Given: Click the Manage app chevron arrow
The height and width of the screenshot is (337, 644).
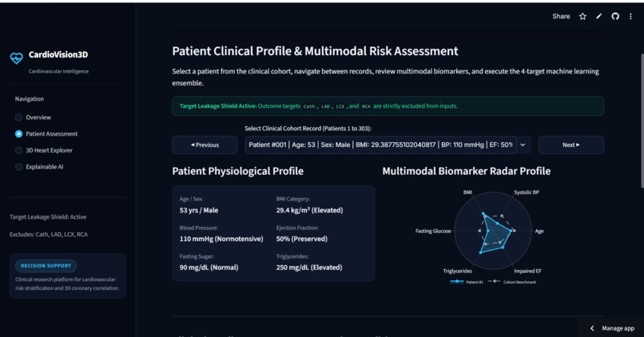Looking at the screenshot, I should pos(592,328).
